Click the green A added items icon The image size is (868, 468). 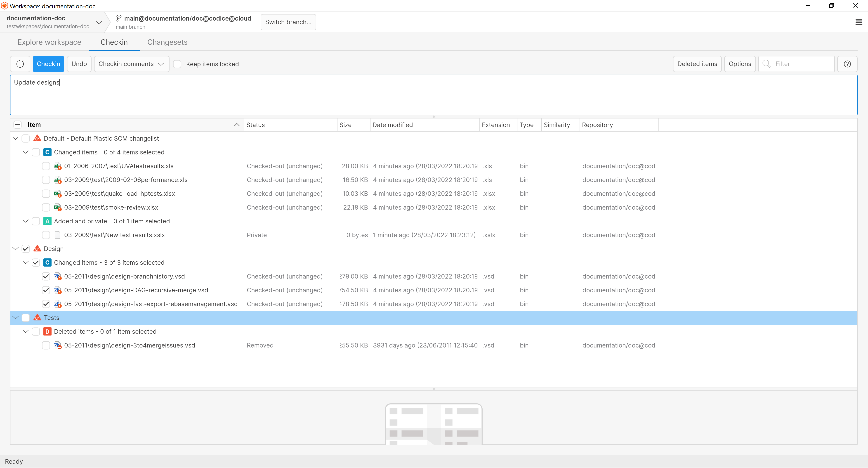coord(47,221)
